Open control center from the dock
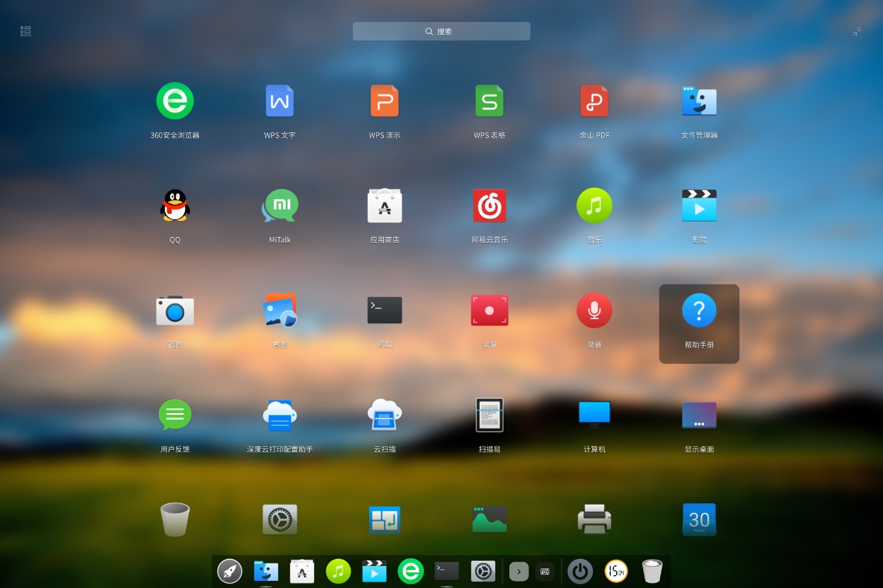883x588 pixels. [483, 571]
